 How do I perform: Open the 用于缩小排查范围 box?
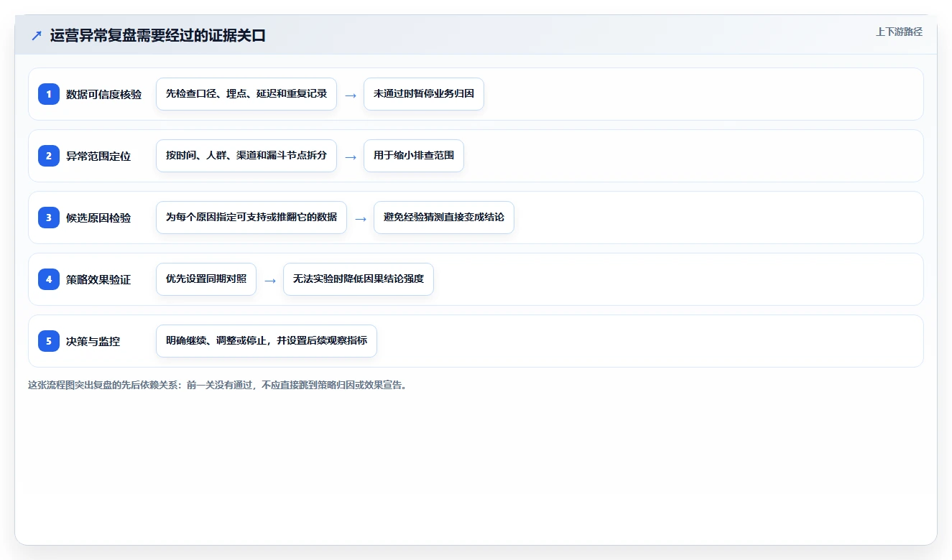coord(414,156)
